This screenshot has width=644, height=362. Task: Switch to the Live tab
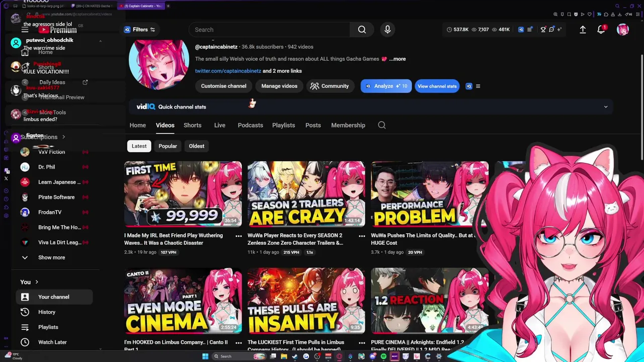coord(220,125)
